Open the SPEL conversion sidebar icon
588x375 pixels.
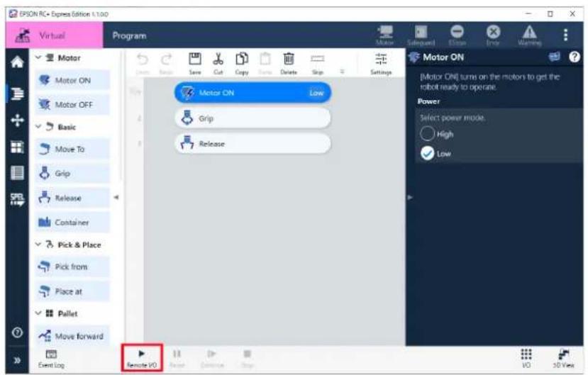pyautogui.click(x=17, y=199)
